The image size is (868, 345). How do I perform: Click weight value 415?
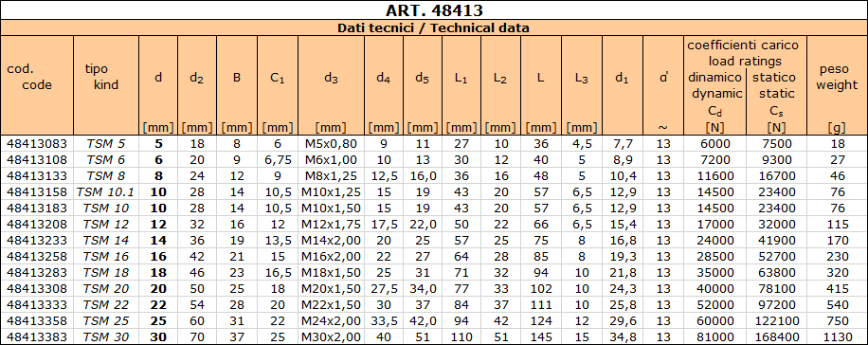pos(838,288)
